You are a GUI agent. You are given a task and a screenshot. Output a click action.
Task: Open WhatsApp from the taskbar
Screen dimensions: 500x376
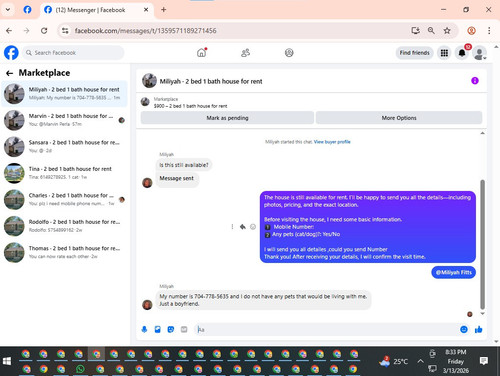(x=80, y=369)
